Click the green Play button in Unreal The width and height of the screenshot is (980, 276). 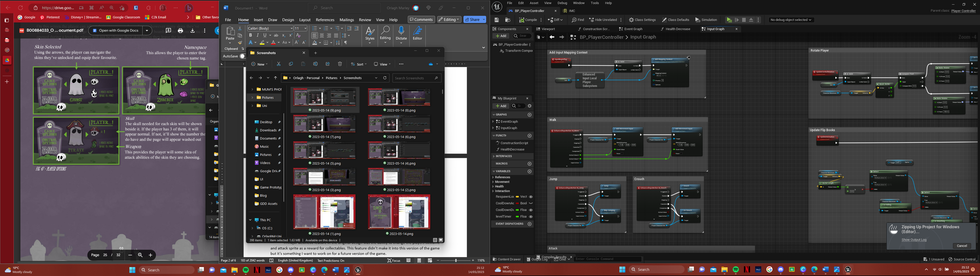click(729, 20)
